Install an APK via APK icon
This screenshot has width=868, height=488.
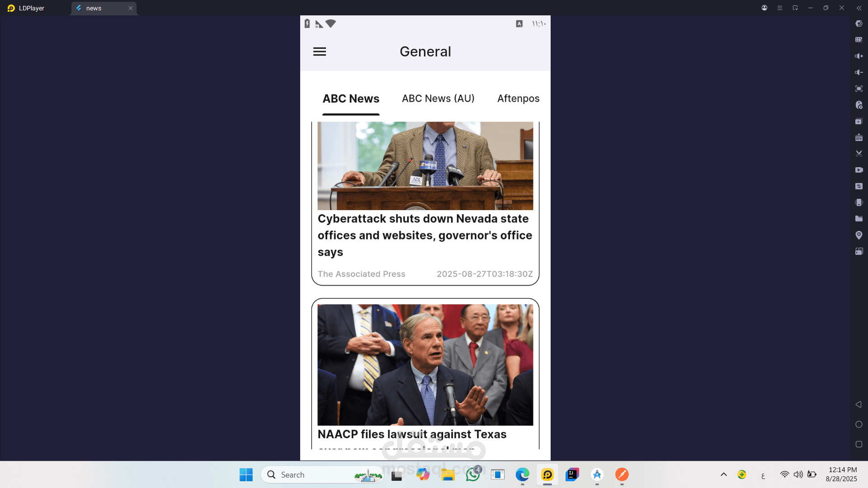859,137
